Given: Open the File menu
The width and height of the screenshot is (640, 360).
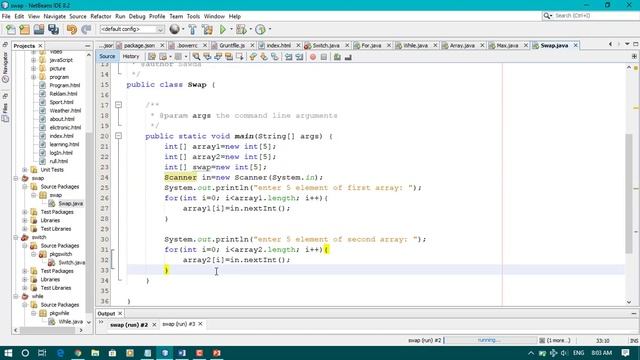Looking at the screenshot, I should tap(6, 16).
